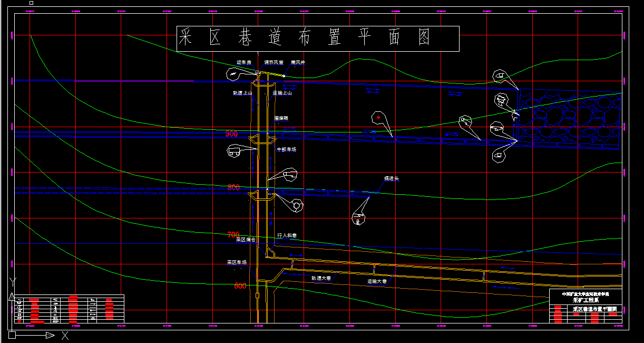Select the red 900 contour elevation label

click(x=232, y=134)
